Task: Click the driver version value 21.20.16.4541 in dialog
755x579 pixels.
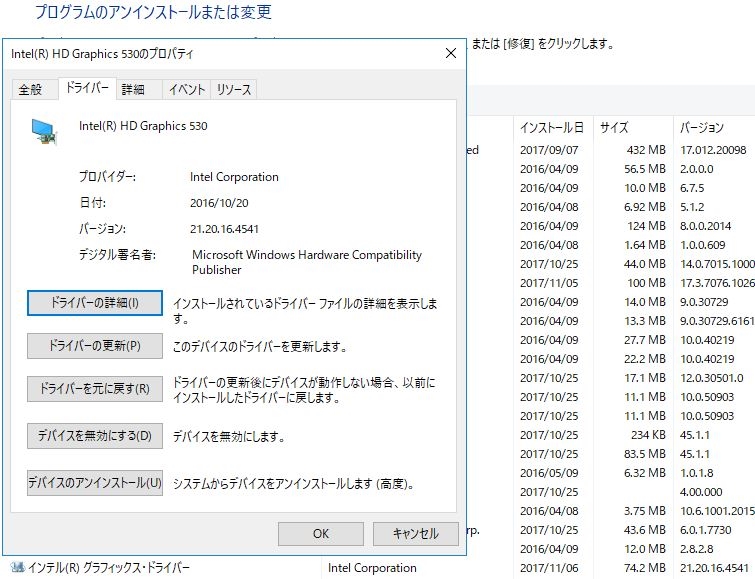Action: 224,229
